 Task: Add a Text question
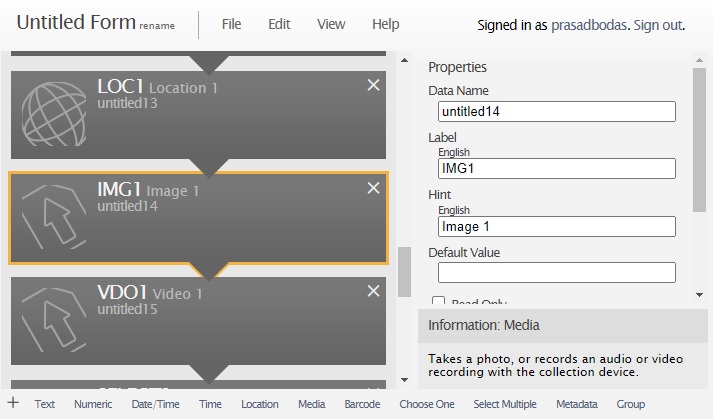(x=45, y=404)
